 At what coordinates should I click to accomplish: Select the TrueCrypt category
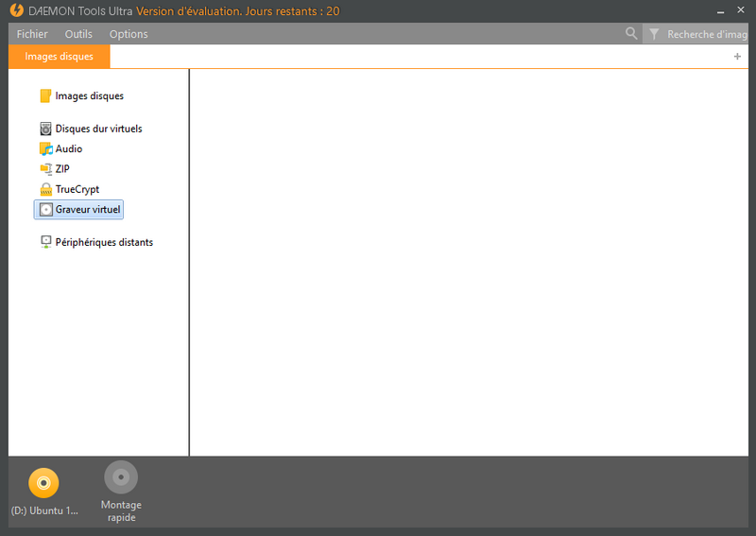(77, 189)
